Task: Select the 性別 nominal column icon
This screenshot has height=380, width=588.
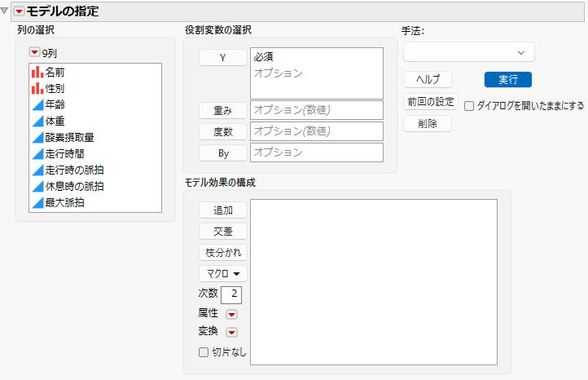Action: (x=37, y=89)
